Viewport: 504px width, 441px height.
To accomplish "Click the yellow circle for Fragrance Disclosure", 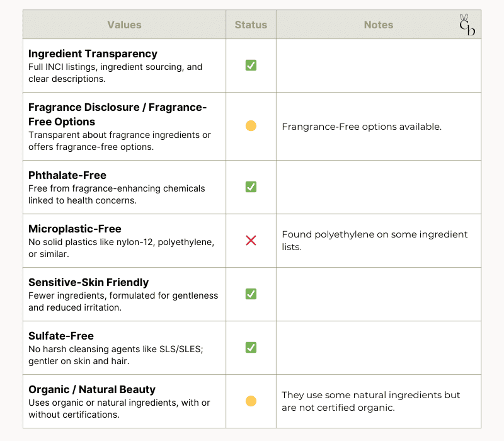I will tap(251, 125).
